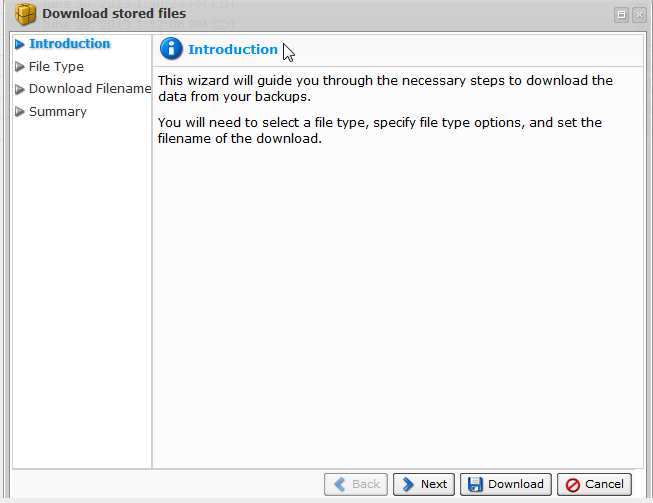Click the paragraph starting 'You will need'
Screen dimensions: 653x503
[x=380, y=131]
